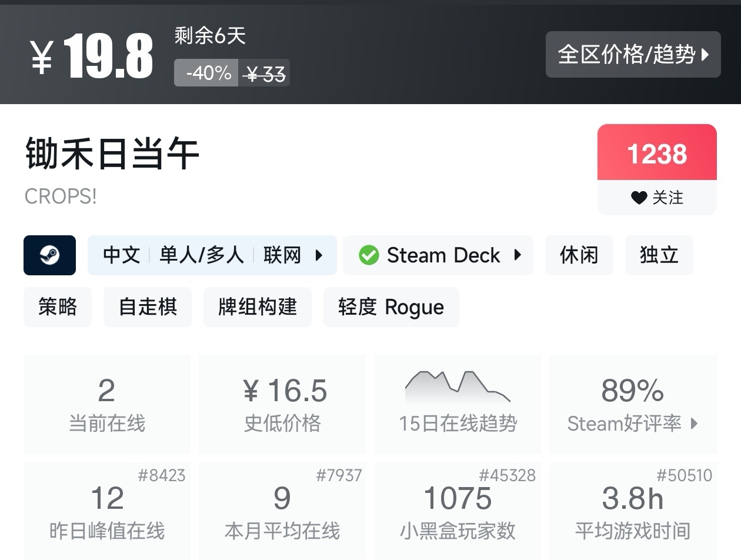
Task: Click the -40% discount badge
Action: (x=205, y=74)
